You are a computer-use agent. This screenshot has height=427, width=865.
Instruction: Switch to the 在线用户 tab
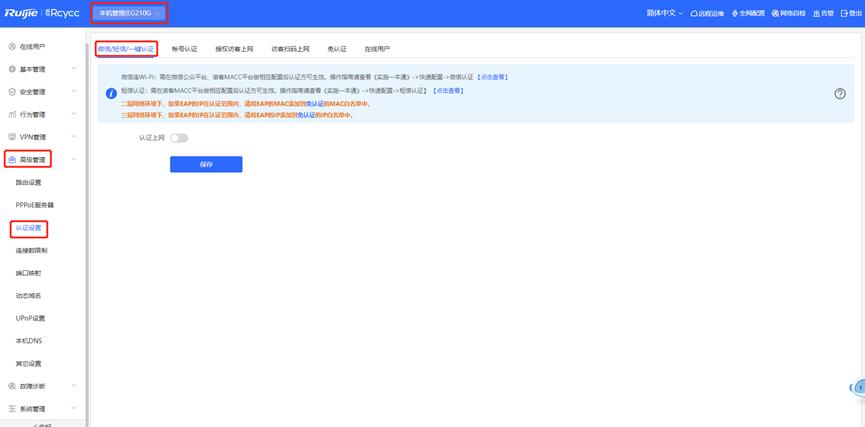(377, 49)
